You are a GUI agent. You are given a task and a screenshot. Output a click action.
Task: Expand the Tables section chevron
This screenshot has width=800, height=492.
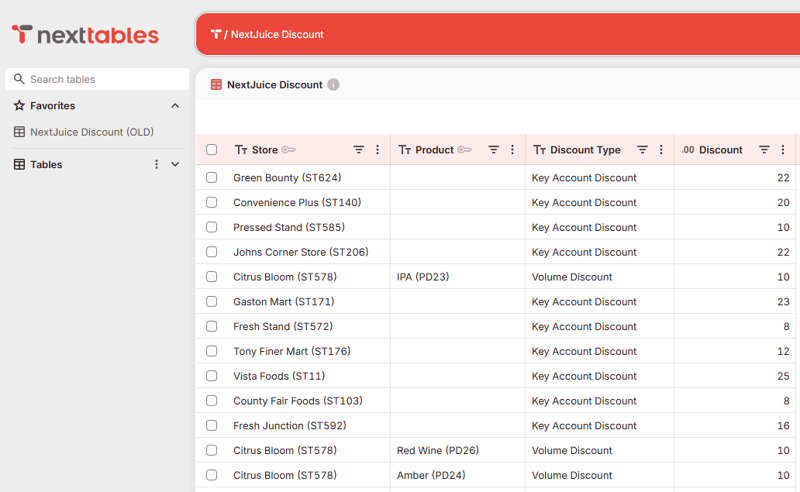point(175,164)
